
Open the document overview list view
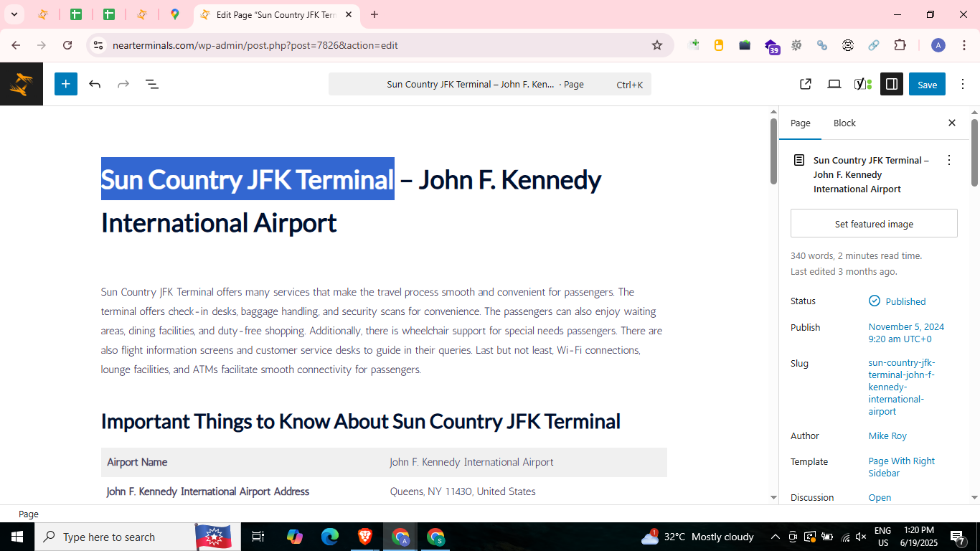pyautogui.click(x=151, y=84)
